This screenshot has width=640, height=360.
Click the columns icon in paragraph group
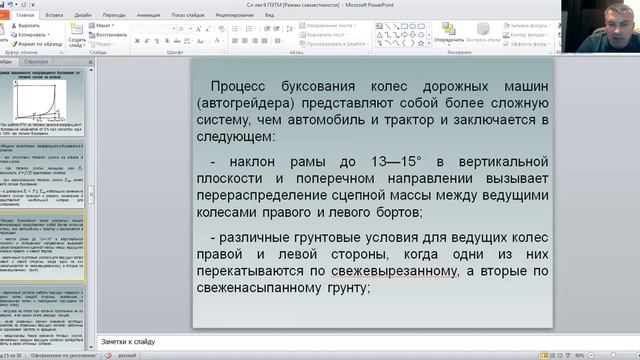[279, 41]
